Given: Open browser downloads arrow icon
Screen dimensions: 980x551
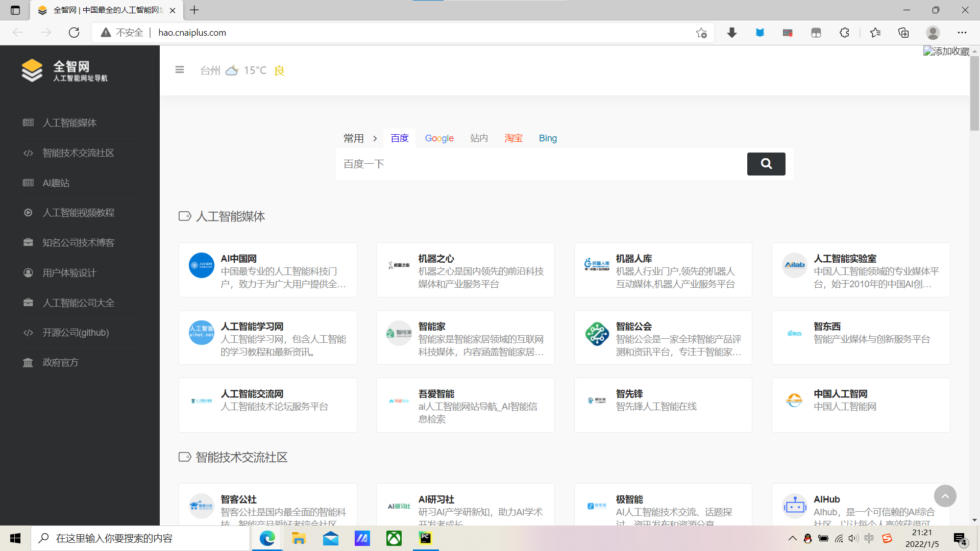Looking at the screenshot, I should [x=731, y=33].
